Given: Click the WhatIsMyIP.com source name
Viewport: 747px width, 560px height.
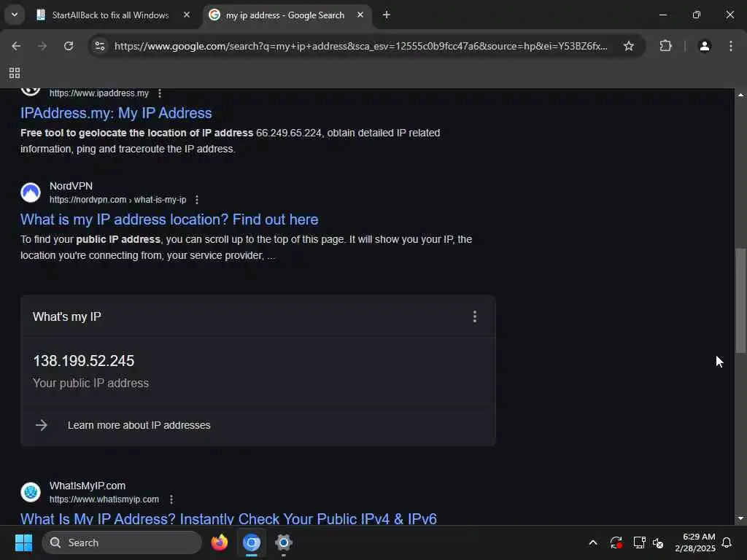Looking at the screenshot, I should click(x=88, y=486).
